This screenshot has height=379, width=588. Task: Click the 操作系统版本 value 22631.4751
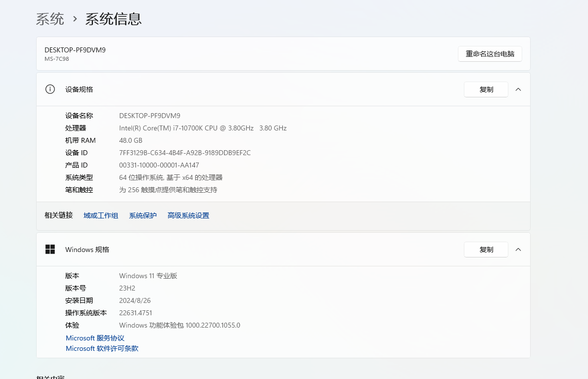(x=136, y=313)
